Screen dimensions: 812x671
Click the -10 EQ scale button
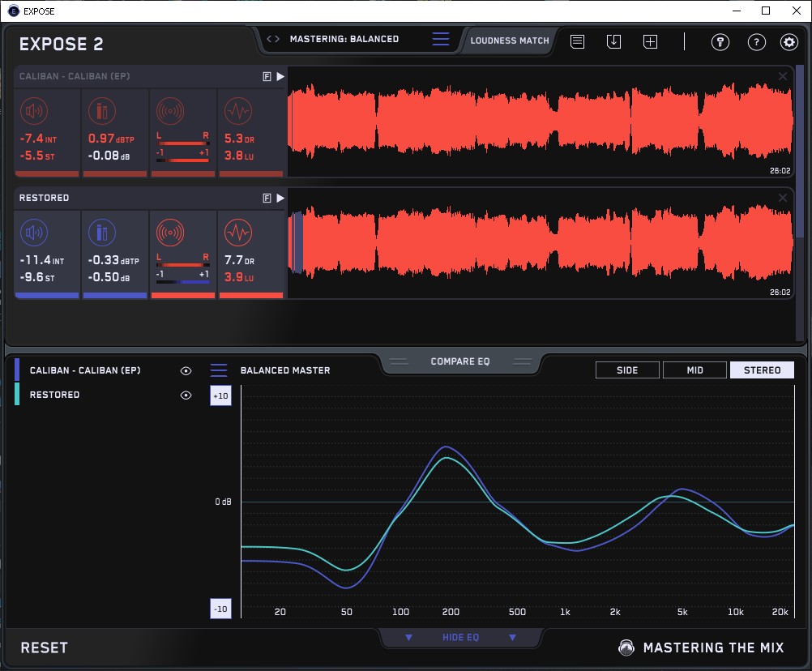point(220,609)
